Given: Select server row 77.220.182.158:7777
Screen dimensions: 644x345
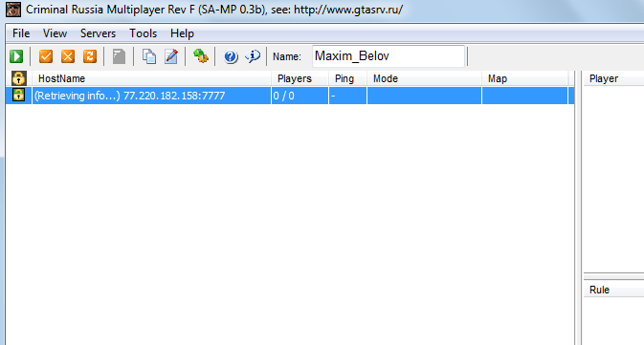Looking at the screenshot, I should tap(290, 96).
